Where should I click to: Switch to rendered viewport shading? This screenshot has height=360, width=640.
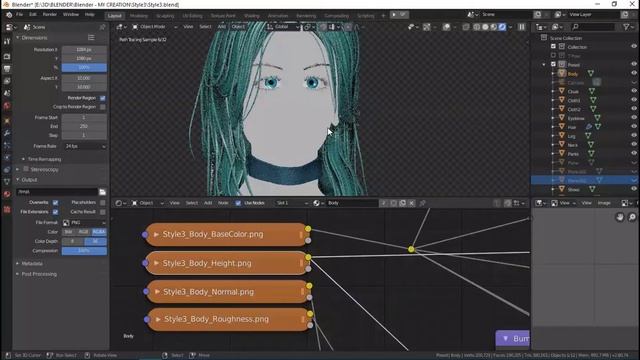click(x=502, y=27)
